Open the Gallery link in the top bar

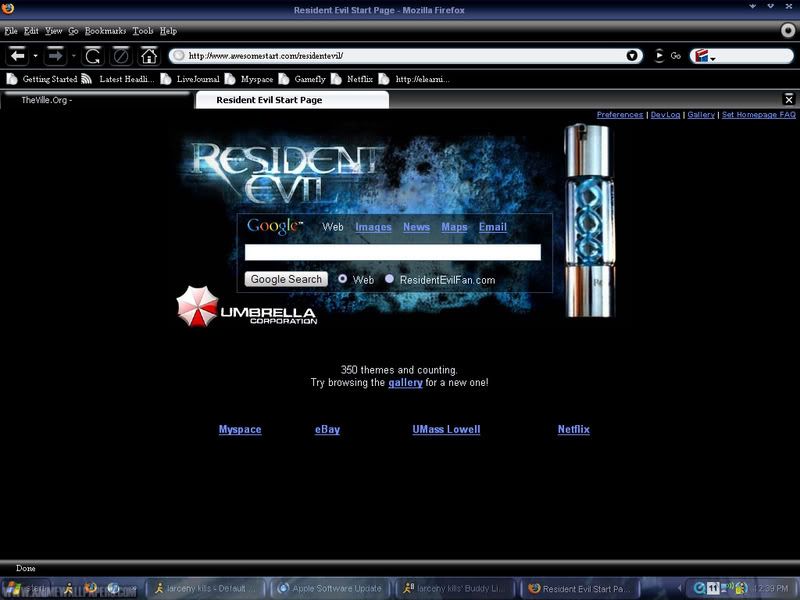tap(701, 115)
